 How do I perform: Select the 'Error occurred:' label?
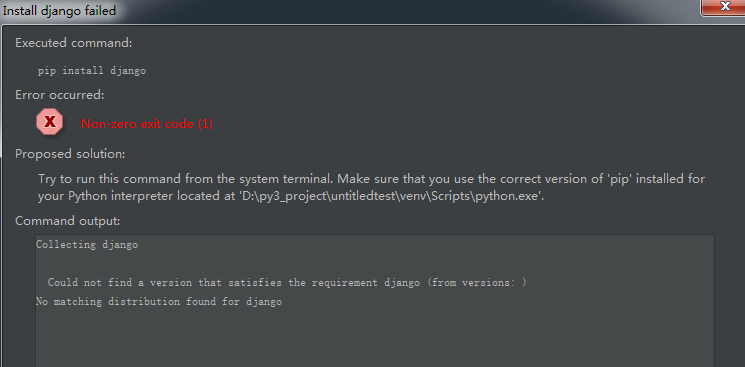tap(59, 95)
